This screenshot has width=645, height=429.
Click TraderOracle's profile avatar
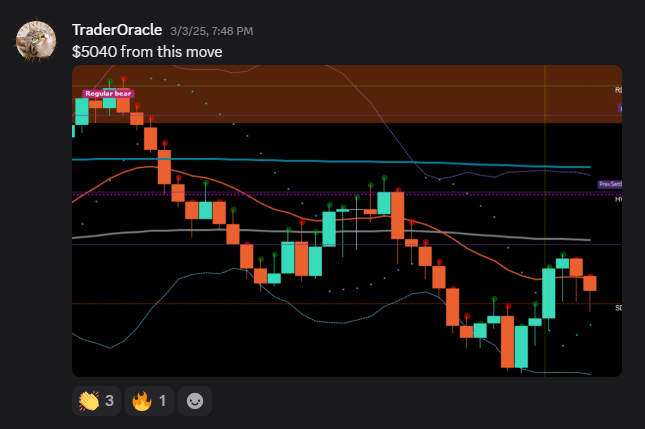click(36, 40)
